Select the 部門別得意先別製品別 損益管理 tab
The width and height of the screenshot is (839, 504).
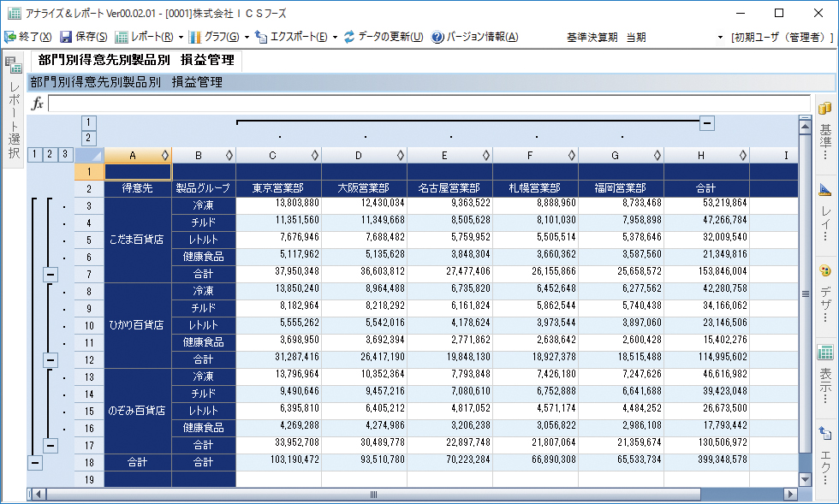pos(135,61)
